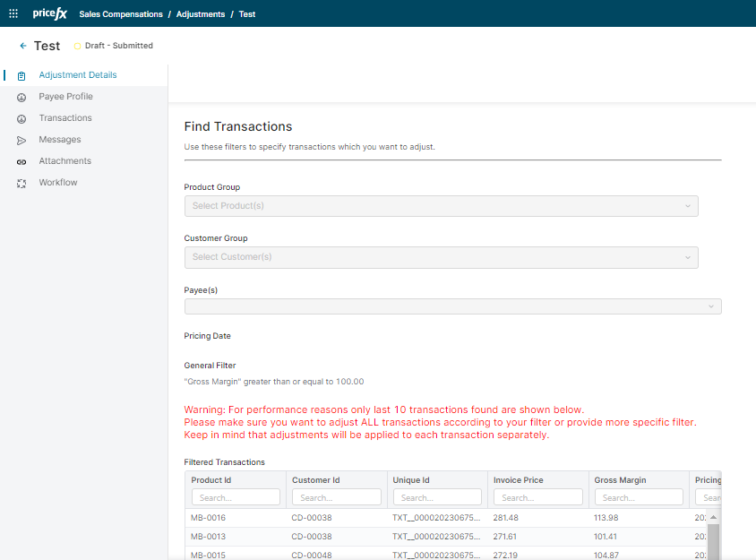Click the Invoice Price column header
The width and height of the screenshot is (756, 560).
[x=519, y=480]
